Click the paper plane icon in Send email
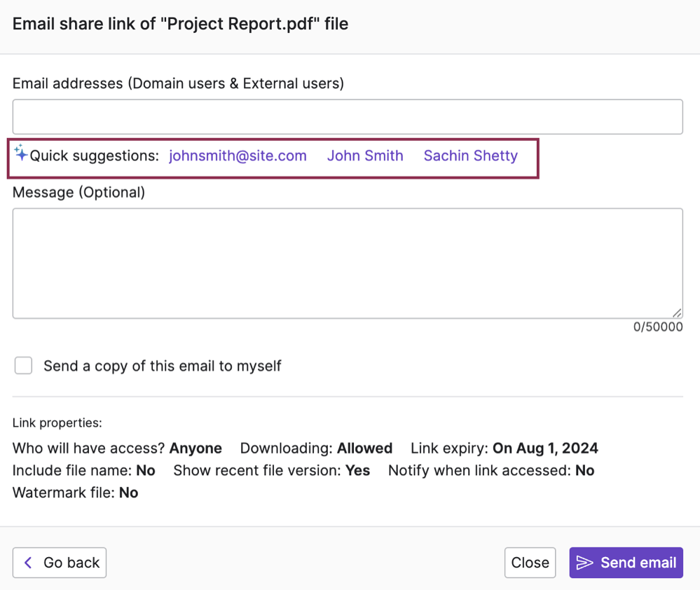Screen dimensions: 700x590 (x=584, y=563)
